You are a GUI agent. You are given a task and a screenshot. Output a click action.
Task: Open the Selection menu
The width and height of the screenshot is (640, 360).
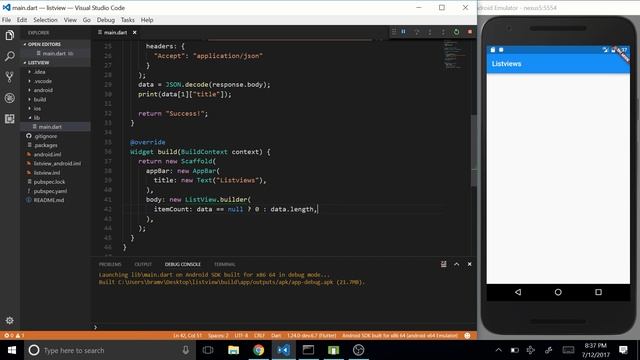pyautogui.click(x=45, y=20)
